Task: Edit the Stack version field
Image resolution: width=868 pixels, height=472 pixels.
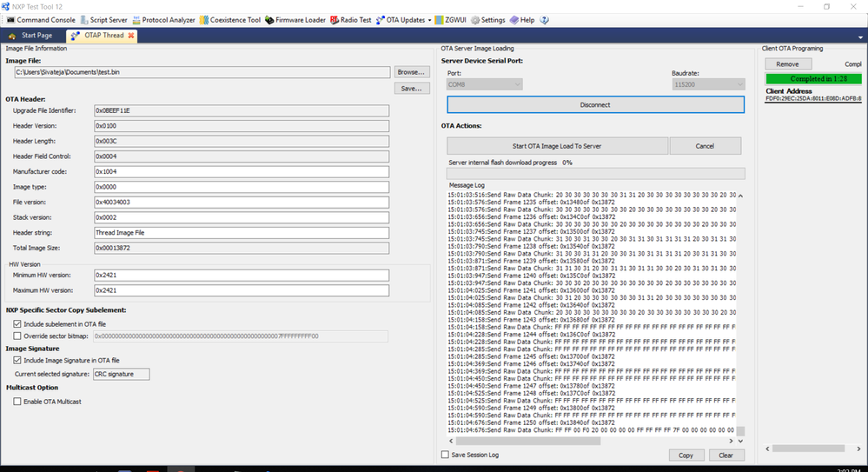Action: click(x=242, y=217)
